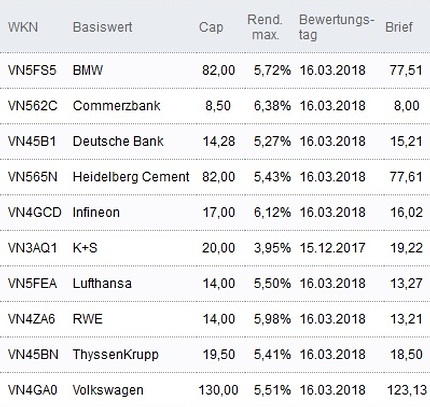Click the Heidelberg Cement basiswert name
This screenshot has height=407, width=430.
[131, 177]
